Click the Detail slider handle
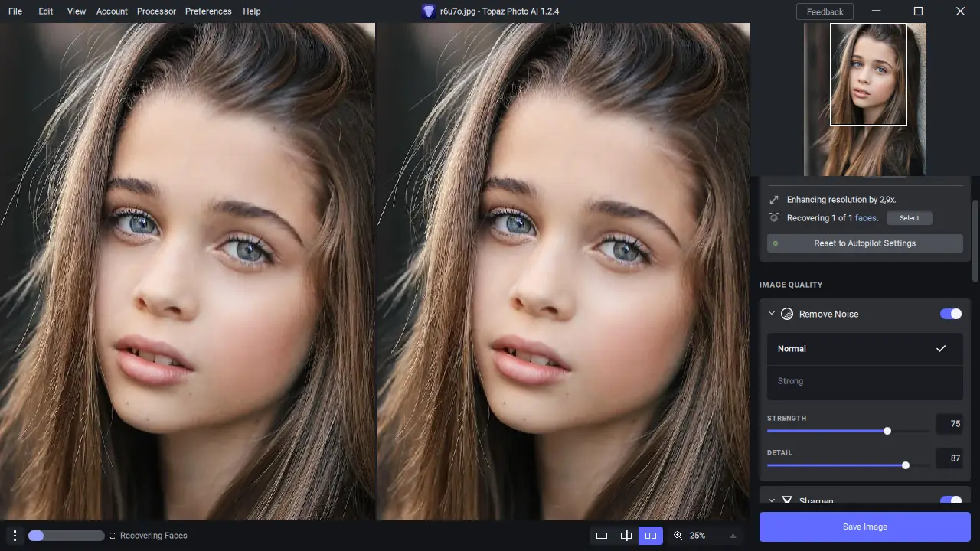 click(x=906, y=465)
